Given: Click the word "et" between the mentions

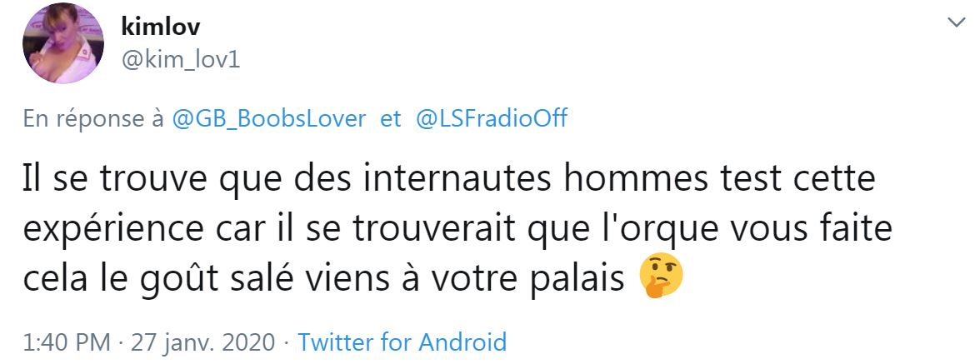Looking at the screenshot, I should pyautogui.click(x=390, y=118).
